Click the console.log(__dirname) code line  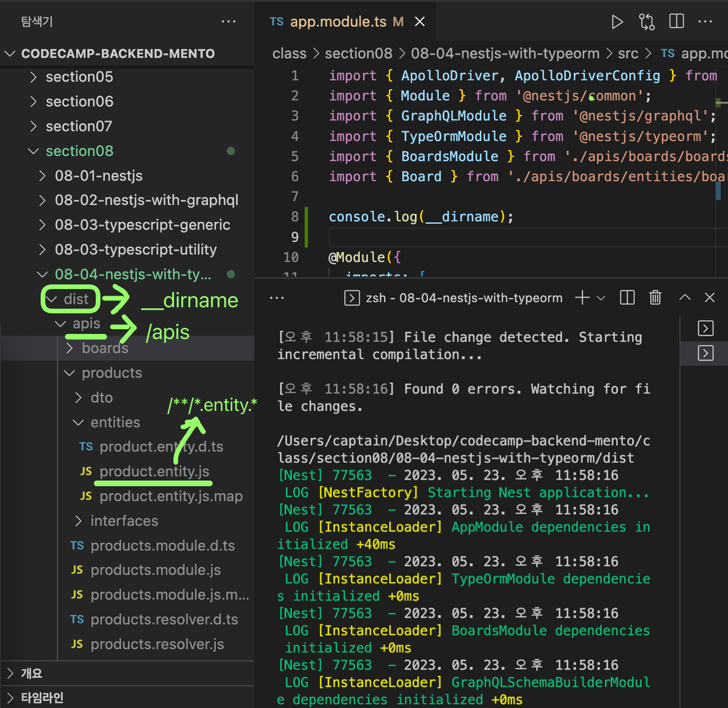[421, 217]
